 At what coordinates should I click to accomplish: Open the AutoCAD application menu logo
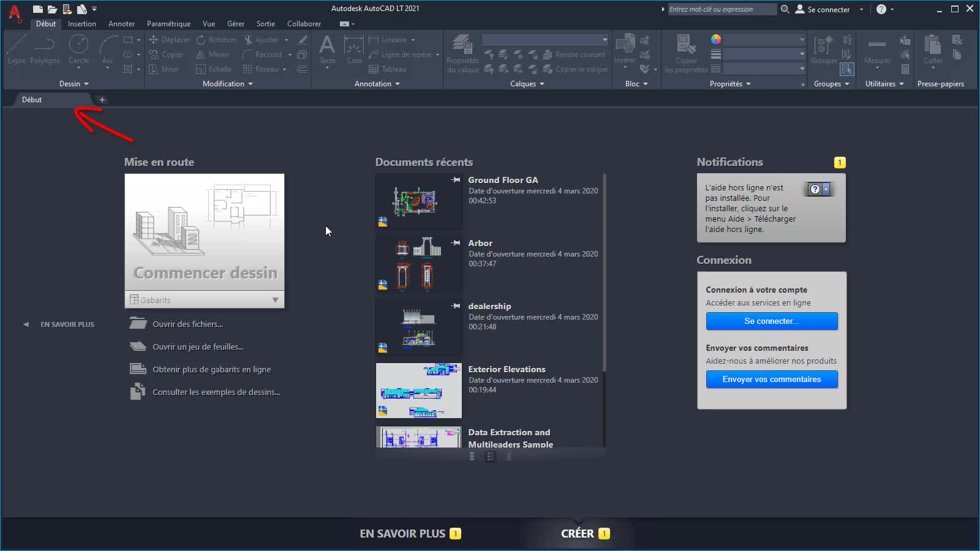click(15, 12)
